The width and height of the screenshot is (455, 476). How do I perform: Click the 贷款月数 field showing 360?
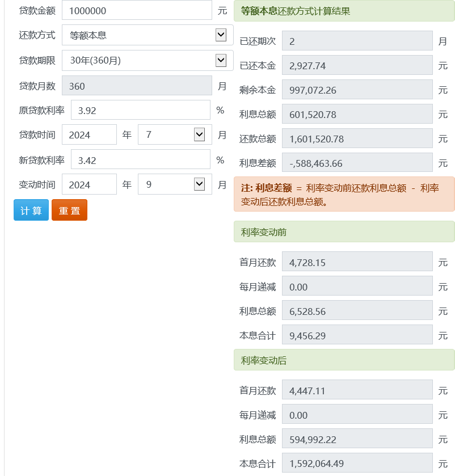(x=136, y=86)
